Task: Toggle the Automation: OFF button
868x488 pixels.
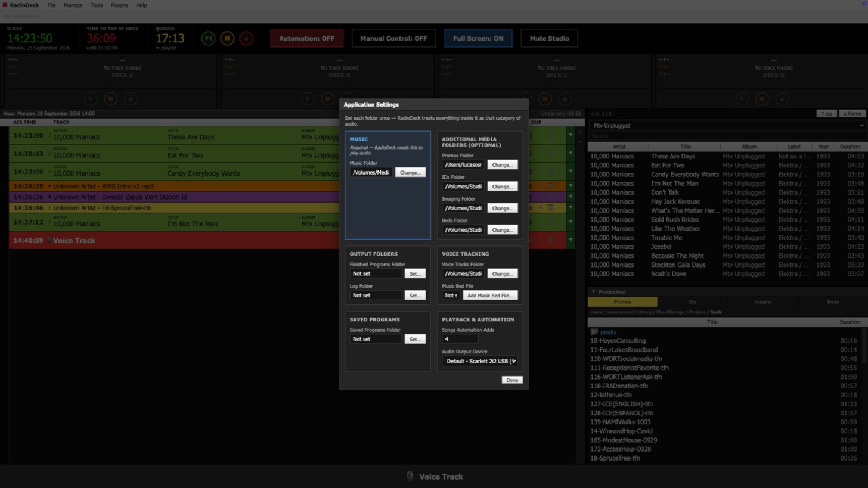Action: click(306, 38)
